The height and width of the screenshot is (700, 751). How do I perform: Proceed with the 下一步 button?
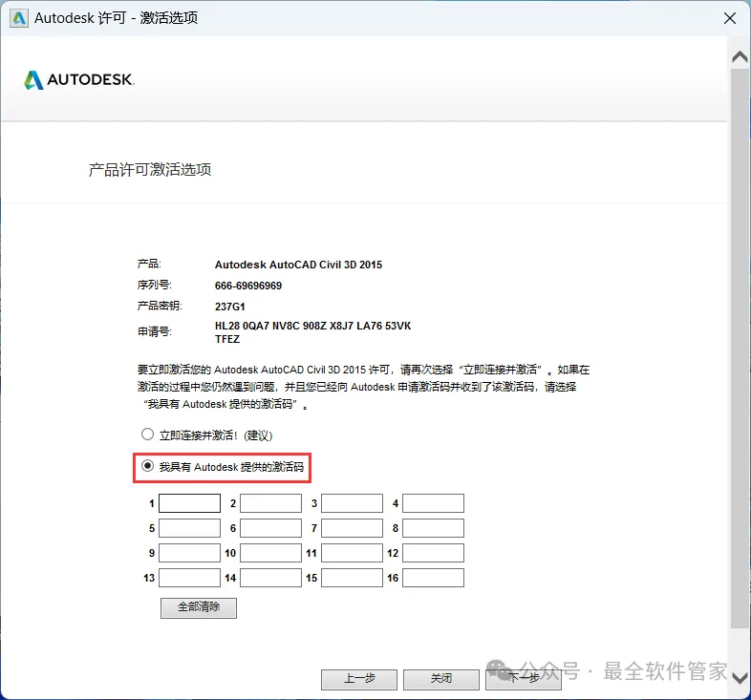tap(524, 679)
